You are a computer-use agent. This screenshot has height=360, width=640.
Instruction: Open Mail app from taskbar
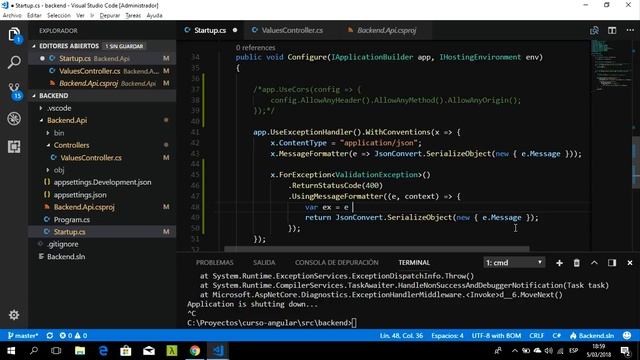tap(149, 351)
